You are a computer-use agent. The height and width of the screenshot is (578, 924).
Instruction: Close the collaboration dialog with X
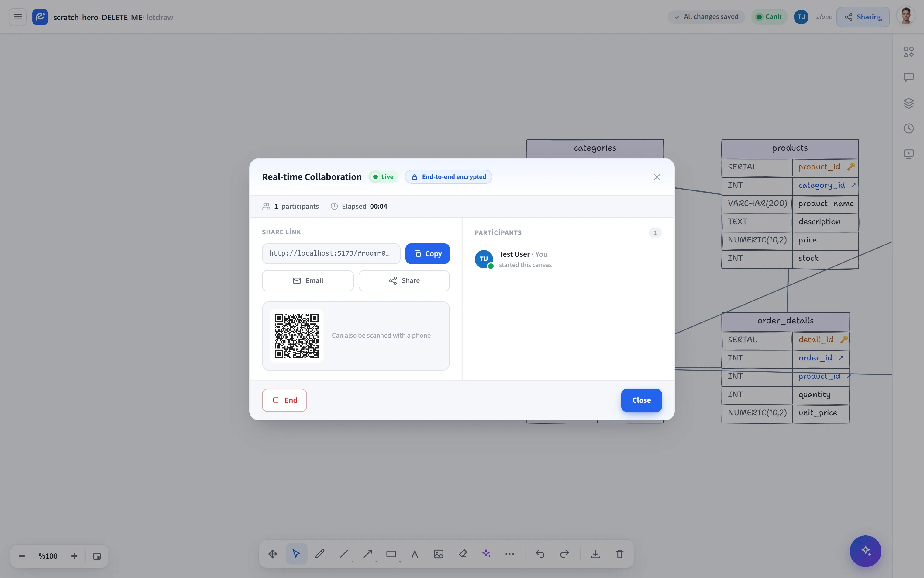[x=657, y=177]
